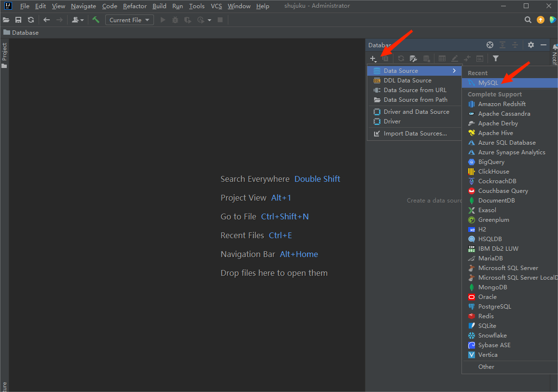Choose Data Source from URL

(415, 90)
